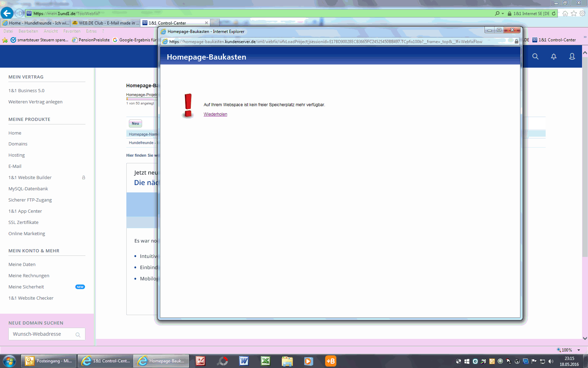Click the Wunsch-Webadresse domain search field
This screenshot has width=588, height=368.
pos(42,334)
